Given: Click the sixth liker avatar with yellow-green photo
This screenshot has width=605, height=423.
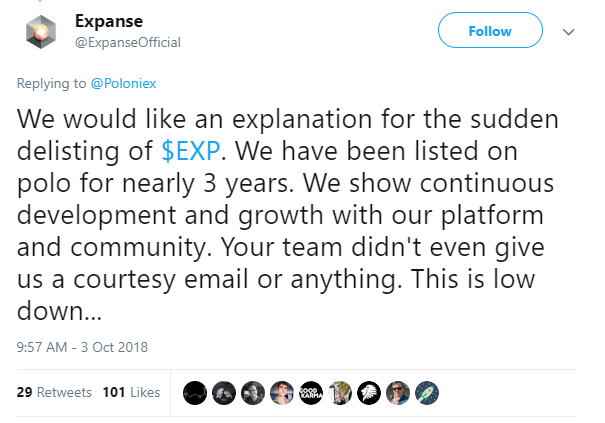Looking at the screenshot, I should tap(340, 393).
